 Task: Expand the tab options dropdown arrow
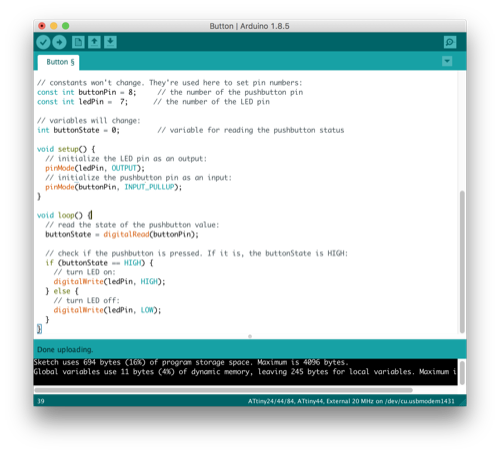pyautogui.click(x=447, y=61)
